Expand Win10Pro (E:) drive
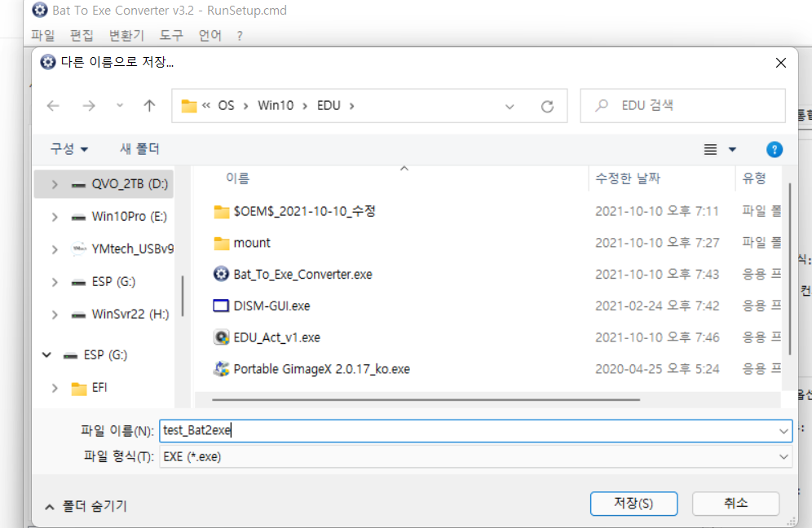The image size is (812, 528). coord(55,217)
